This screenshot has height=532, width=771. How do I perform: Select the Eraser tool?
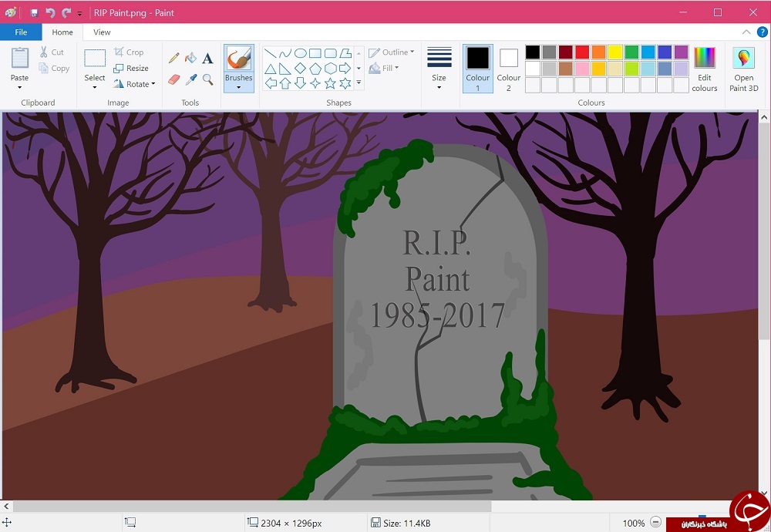[173, 79]
